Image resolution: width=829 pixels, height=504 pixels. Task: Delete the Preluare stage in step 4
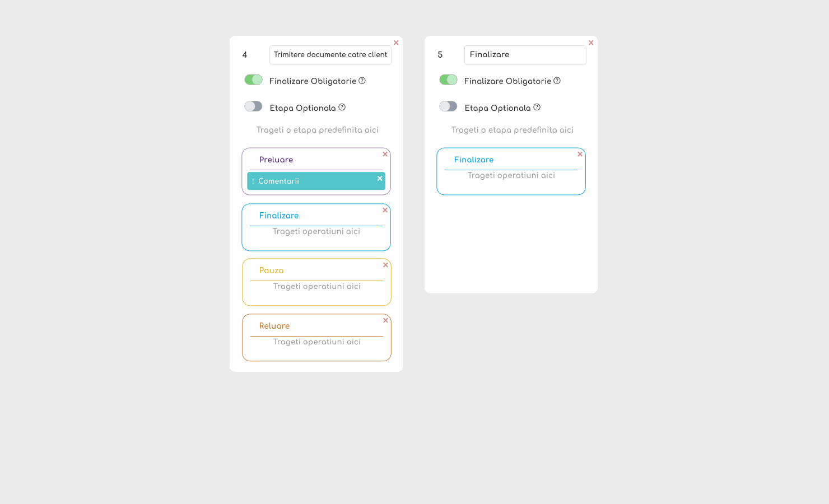[x=385, y=154]
